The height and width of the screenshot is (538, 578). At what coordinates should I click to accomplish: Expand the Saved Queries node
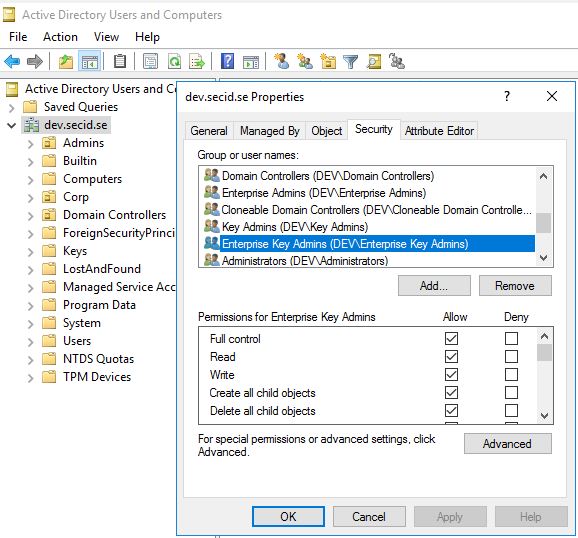(12, 108)
